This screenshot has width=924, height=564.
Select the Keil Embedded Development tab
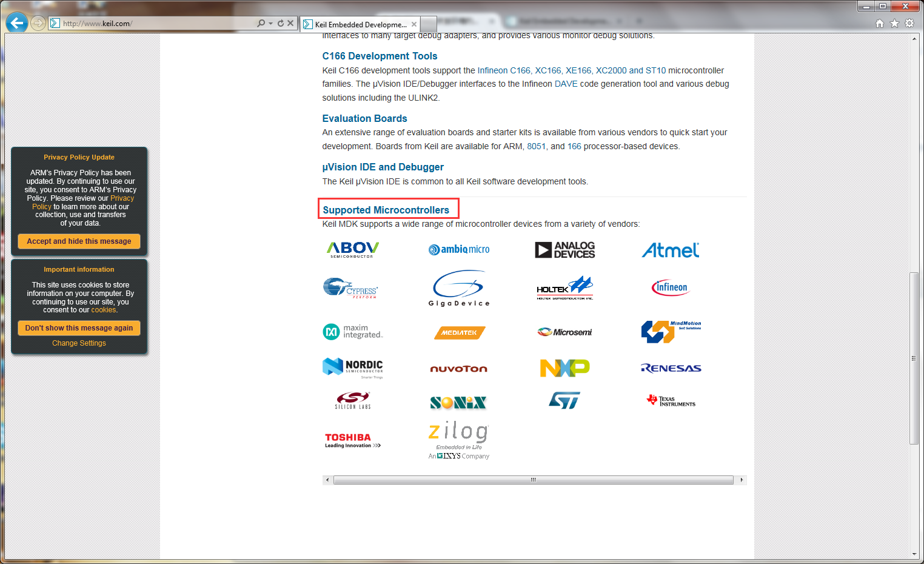tap(361, 24)
